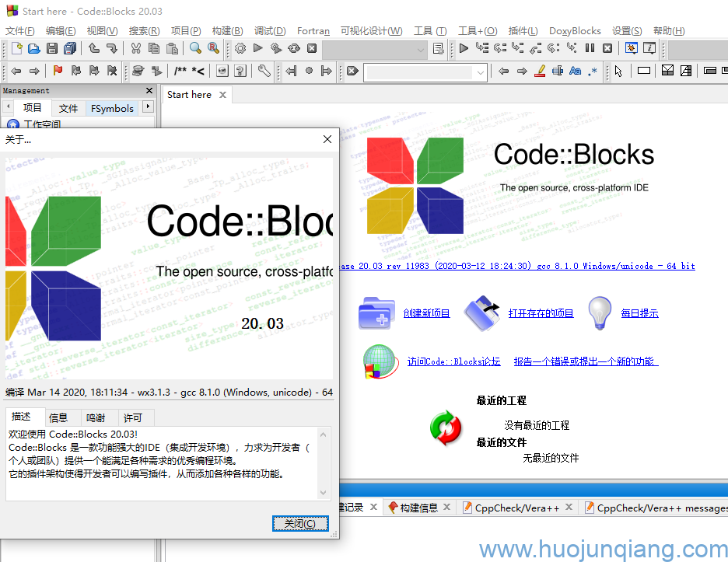Start debugging with the Debug/Continue icon
728x562 pixels.
point(464,48)
